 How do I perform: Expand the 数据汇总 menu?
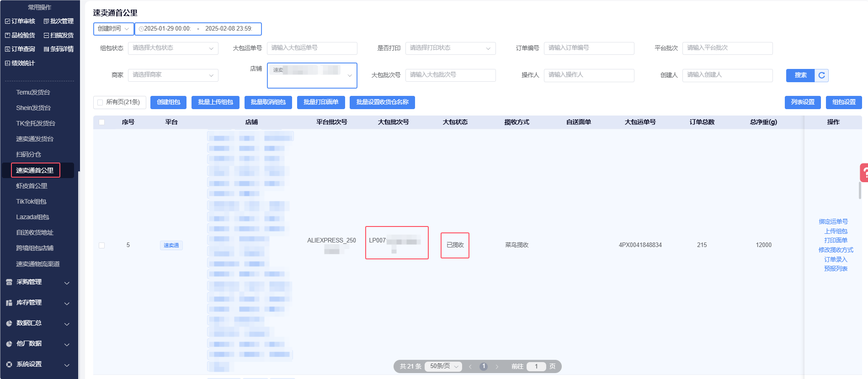tap(67, 324)
